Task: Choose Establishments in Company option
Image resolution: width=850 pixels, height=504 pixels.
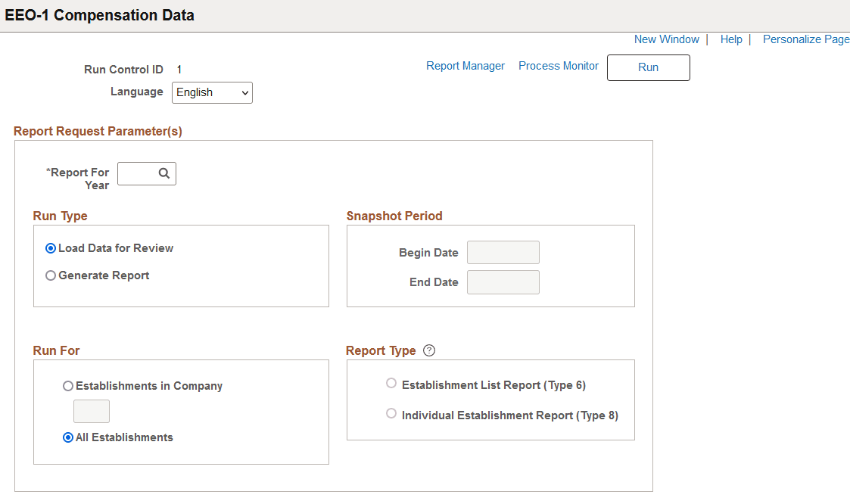Action: click(68, 385)
